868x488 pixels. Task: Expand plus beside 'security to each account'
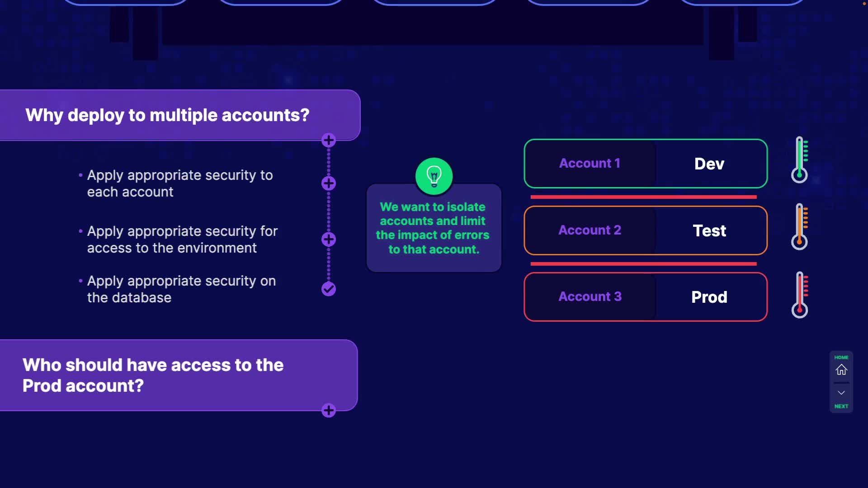329,183
